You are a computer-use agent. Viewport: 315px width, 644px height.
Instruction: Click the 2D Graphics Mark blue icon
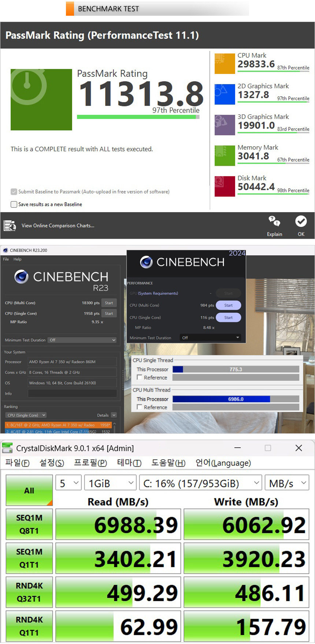click(225, 94)
